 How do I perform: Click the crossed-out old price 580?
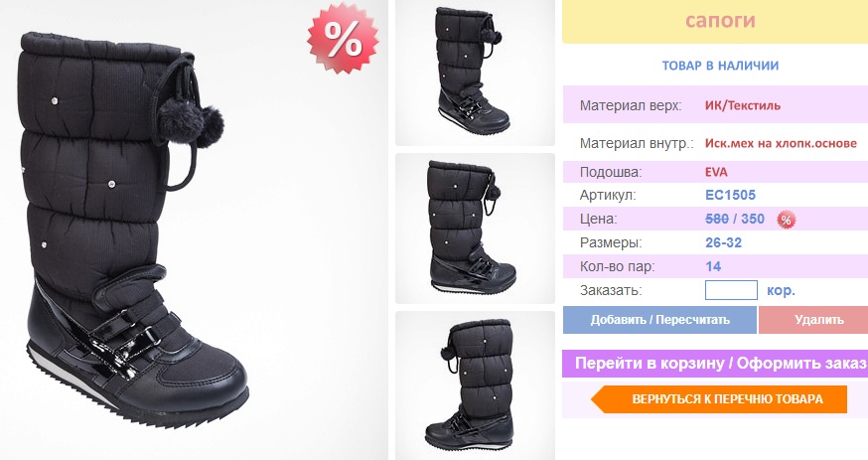click(717, 219)
